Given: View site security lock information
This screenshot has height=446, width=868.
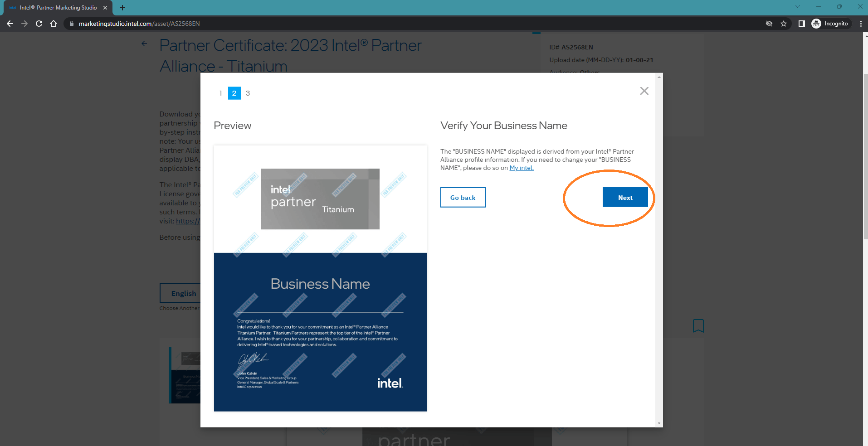Looking at the screenshot, I should [71, 24].
